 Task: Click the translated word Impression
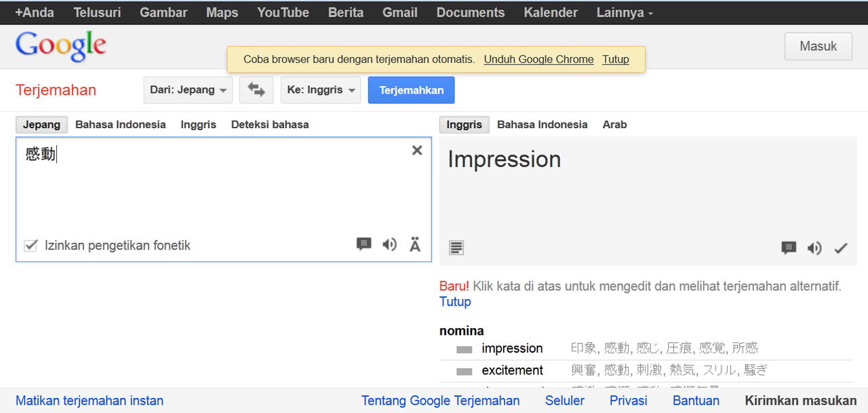coord(505,159)
